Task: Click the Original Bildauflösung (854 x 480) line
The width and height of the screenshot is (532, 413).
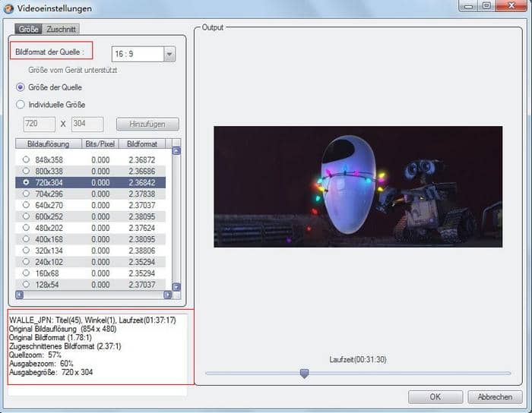Action: tap(63, 329)
